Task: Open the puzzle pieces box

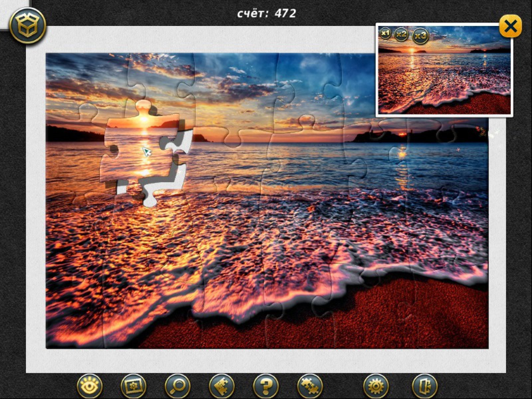Action: pos(28,27)
